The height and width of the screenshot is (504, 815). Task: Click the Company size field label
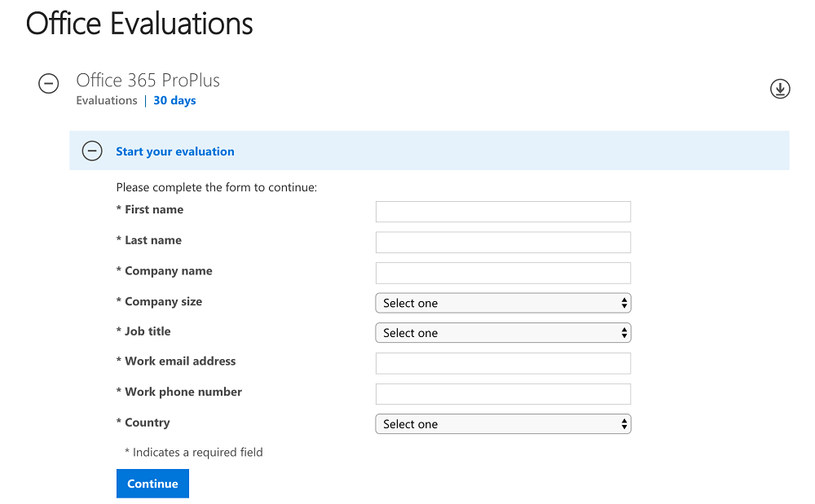(x=163, y=301)
